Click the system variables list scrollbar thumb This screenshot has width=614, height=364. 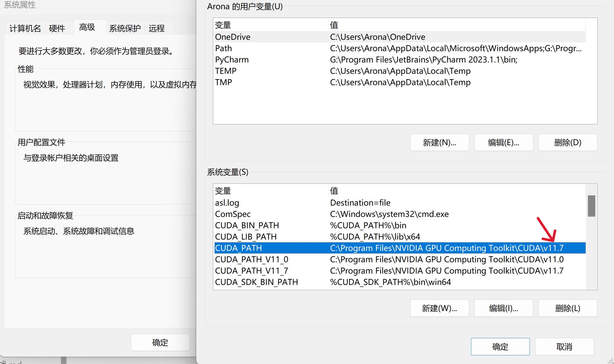[592, 206]
